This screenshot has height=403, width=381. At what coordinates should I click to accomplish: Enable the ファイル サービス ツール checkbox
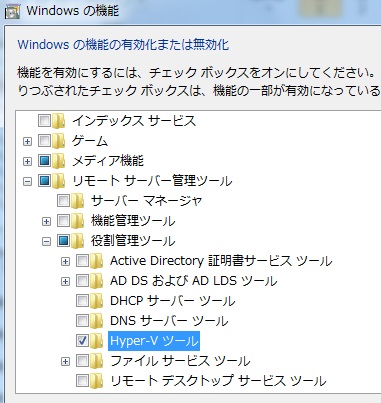[82, 360]
